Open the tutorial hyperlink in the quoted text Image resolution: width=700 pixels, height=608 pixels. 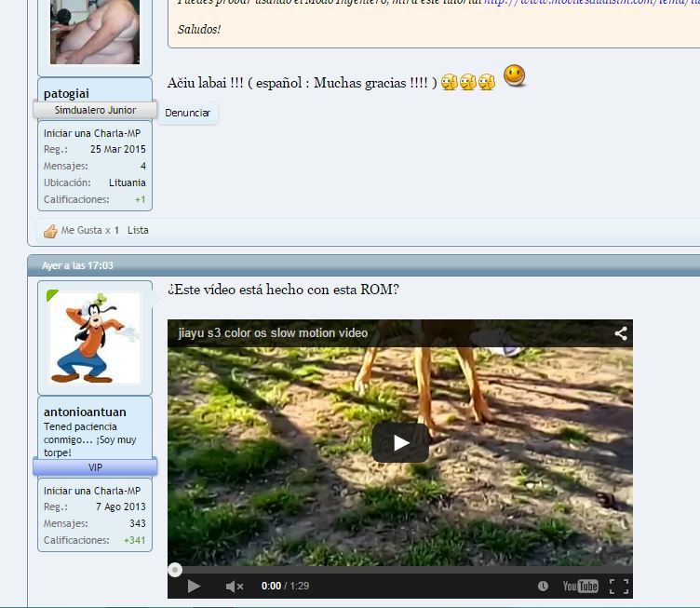coord(591,2)
